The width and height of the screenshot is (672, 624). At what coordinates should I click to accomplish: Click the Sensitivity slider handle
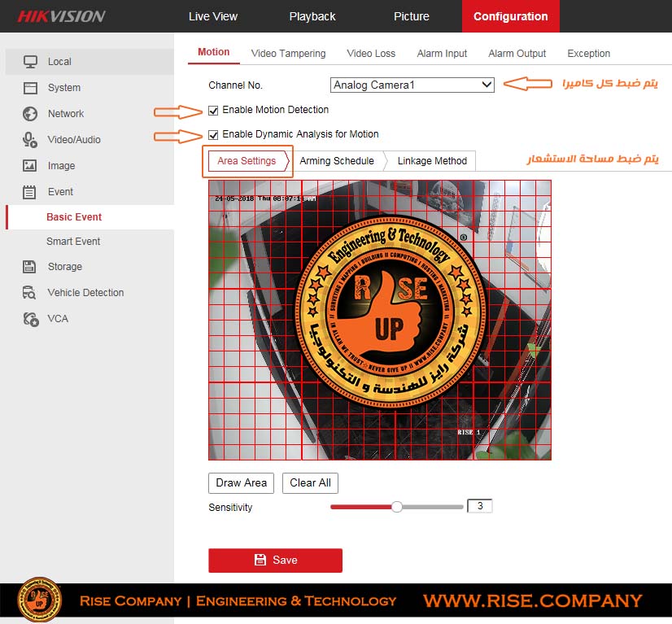tap(397, 506)
